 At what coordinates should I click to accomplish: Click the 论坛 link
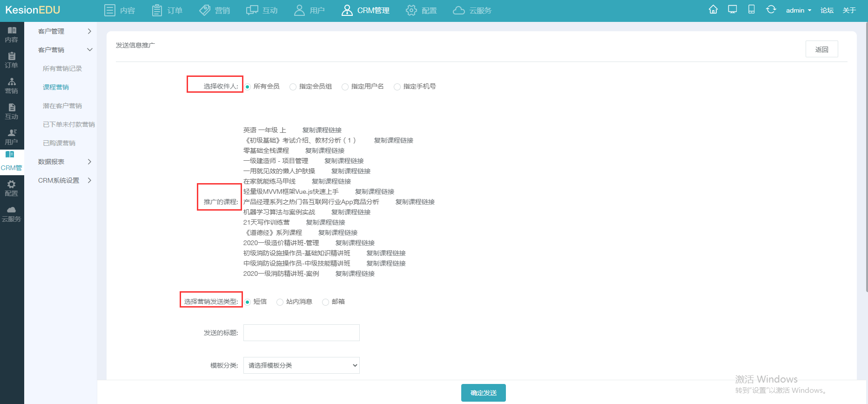827,10
